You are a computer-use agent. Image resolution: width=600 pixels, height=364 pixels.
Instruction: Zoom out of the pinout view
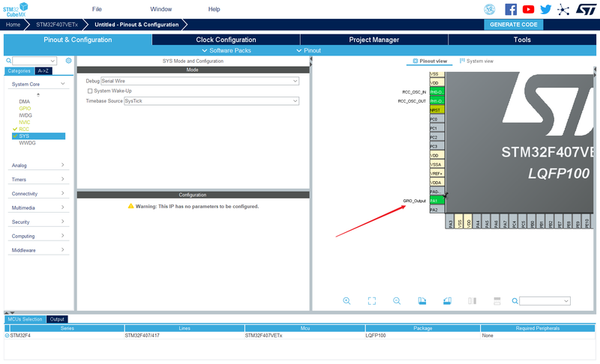click(397, 301)
